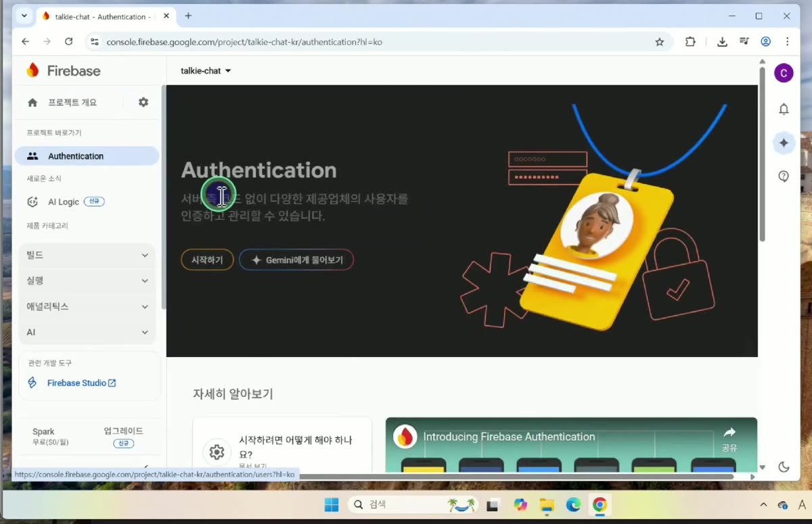Select the Authentication people icon in the sidebar
This screenshot has width=812, height=524.
coord(32,156)
